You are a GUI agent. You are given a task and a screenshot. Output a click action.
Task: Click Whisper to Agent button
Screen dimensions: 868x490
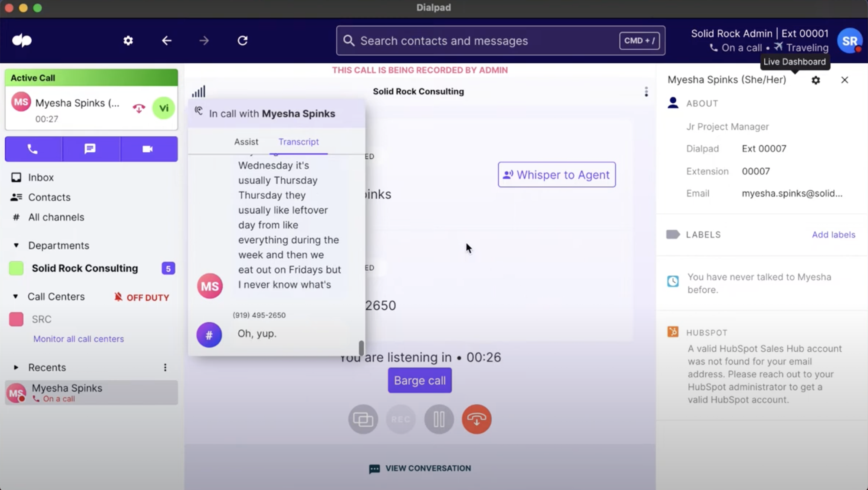[x=557, y=175]
